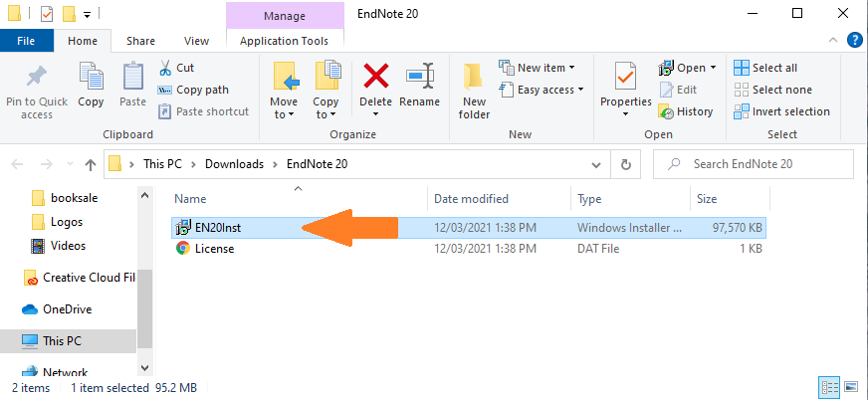Click Invert selection

coord(781,111)
